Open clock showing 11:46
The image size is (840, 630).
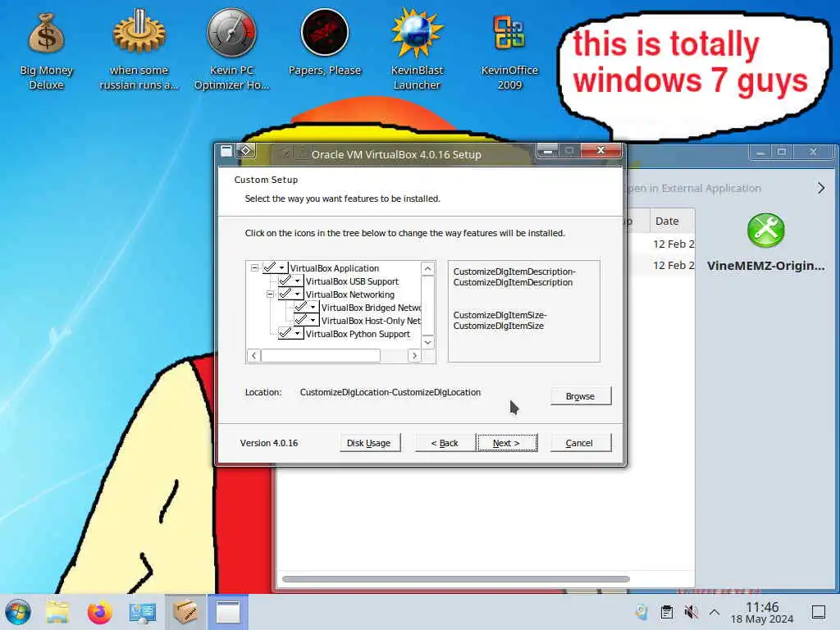(762, 612)
